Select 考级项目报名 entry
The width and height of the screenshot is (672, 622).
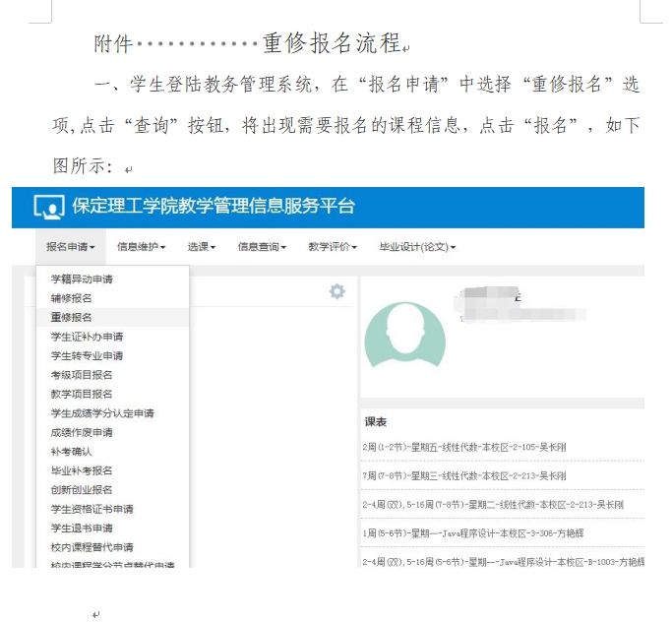(x=82, y=375)
